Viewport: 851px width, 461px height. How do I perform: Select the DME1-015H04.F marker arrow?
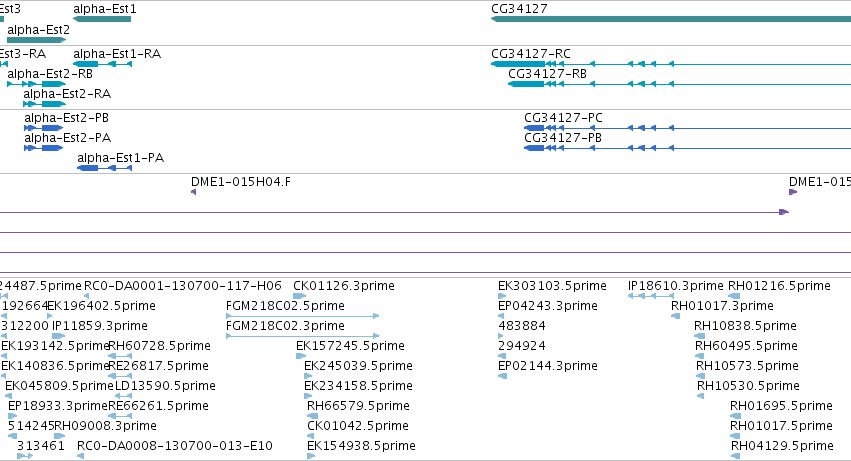pos(193,192)
